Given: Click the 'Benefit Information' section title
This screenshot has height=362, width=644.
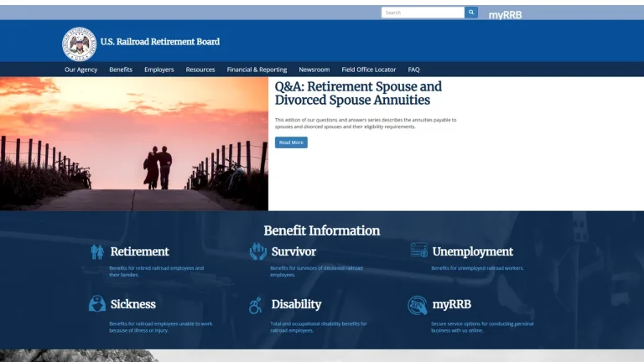Looking at the screenshot, I should (x=322, y=230).
